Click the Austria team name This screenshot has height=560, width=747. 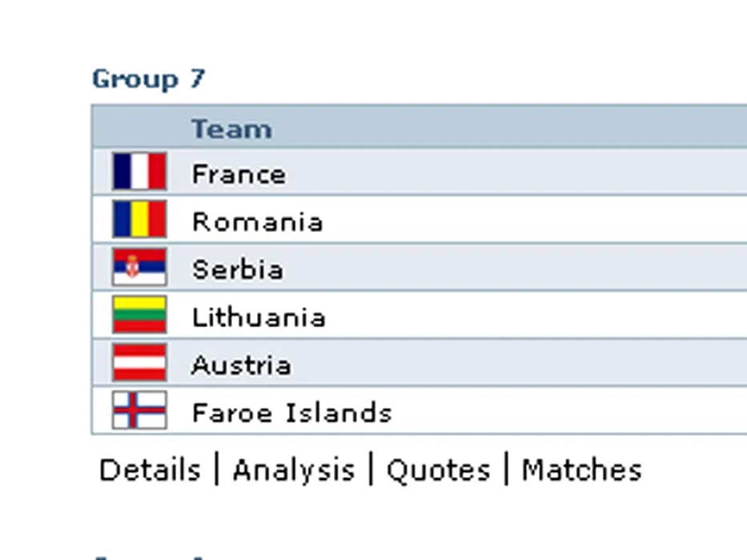pos(241,366)
